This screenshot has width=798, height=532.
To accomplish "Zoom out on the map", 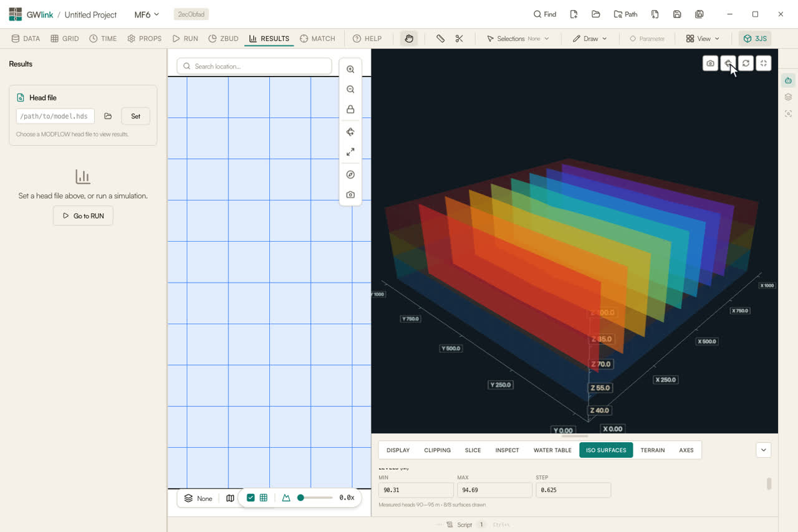I will [350, 90].
